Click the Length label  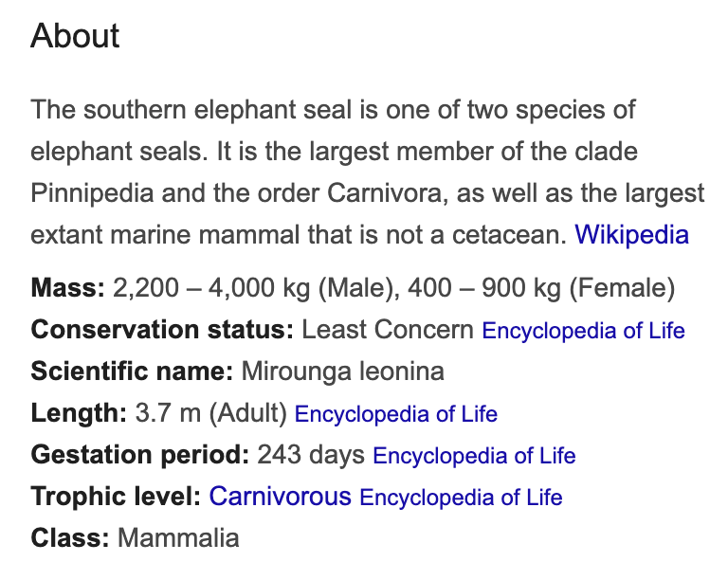[x=78, y=413]
